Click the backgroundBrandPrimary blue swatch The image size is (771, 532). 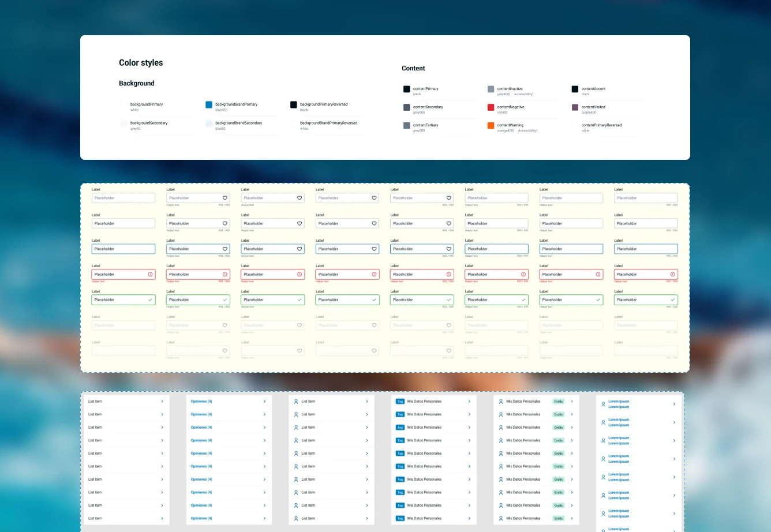pos(209,104)
